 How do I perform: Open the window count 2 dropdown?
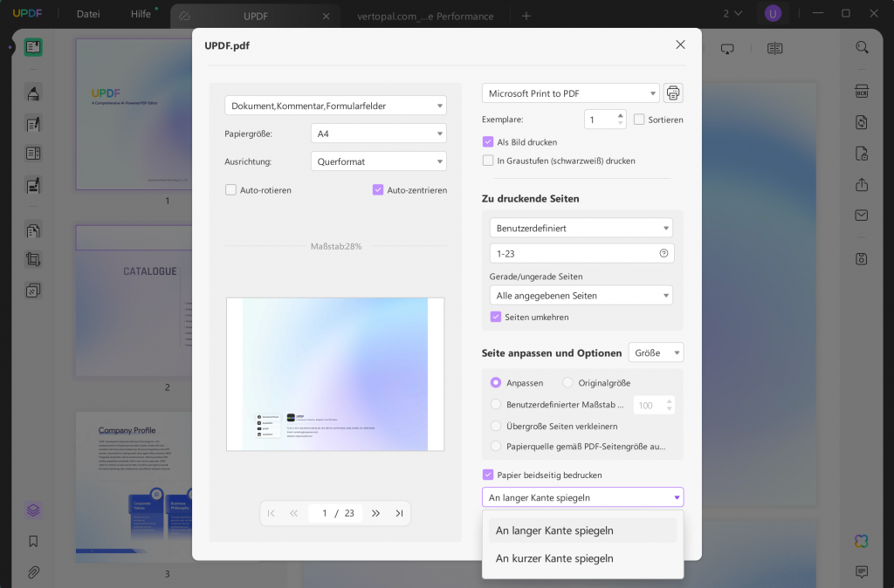(732, 14)
